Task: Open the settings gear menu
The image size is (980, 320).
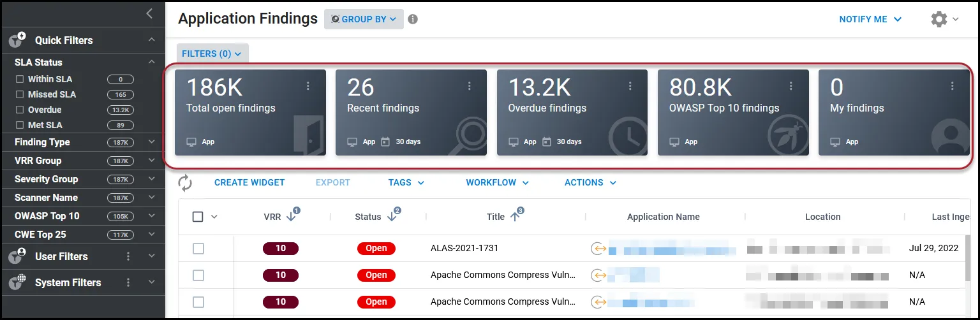Action: point(939,19)
